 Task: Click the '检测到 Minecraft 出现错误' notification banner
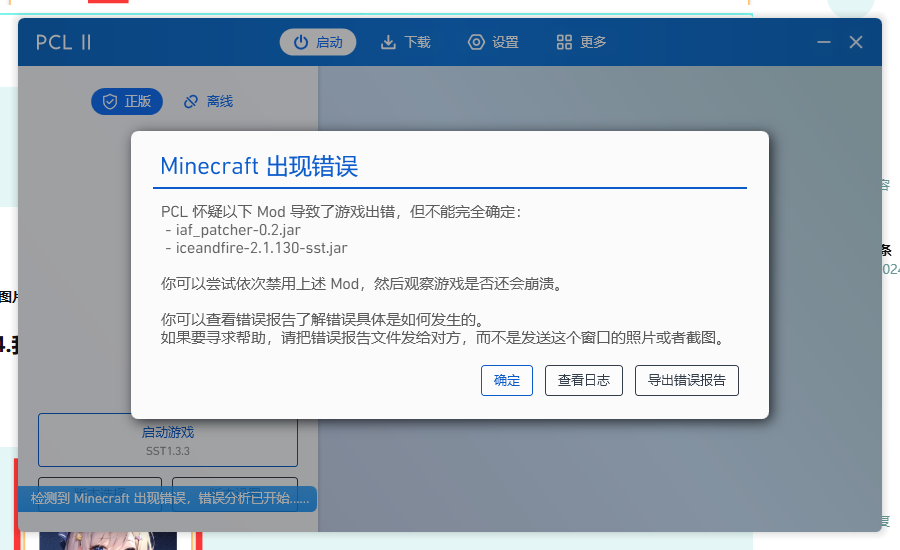pos(167,498)
